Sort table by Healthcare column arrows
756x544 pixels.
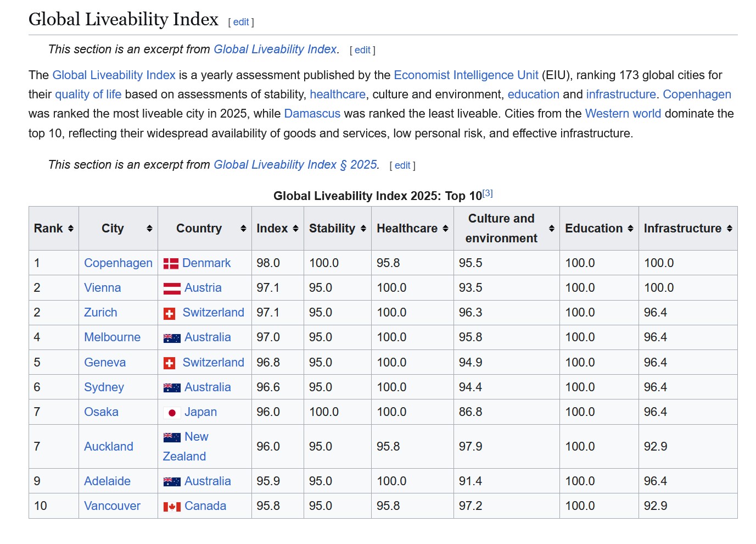pyautogui.click(x=445, y=229)
